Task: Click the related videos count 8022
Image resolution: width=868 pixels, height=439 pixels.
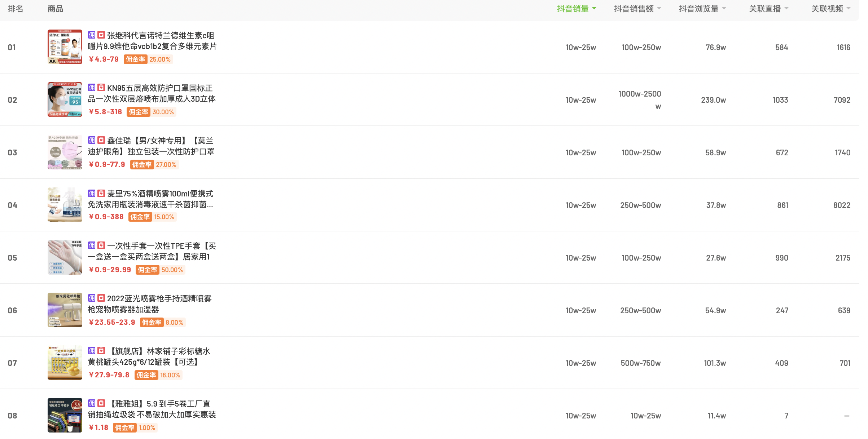Action: click(842, 205)
